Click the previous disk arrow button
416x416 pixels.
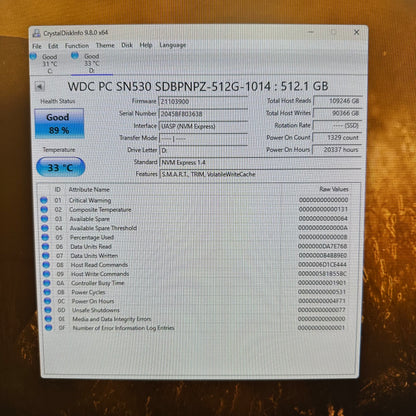pos(40,87)
